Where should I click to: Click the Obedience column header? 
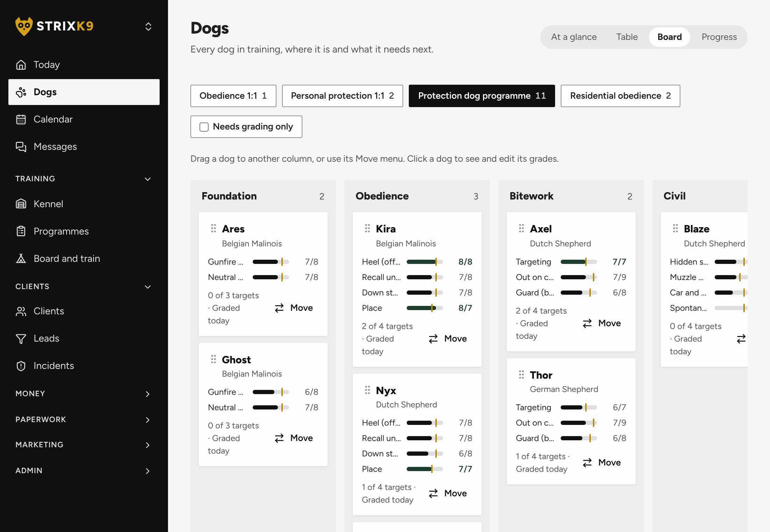coord(382,196)
